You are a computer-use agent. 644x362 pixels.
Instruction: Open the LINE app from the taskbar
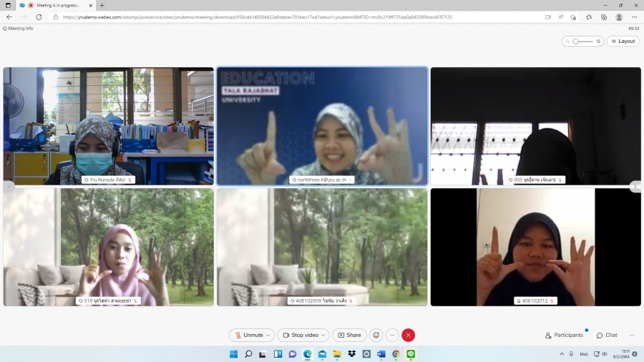pyautogui.click(x=411, y=354)
